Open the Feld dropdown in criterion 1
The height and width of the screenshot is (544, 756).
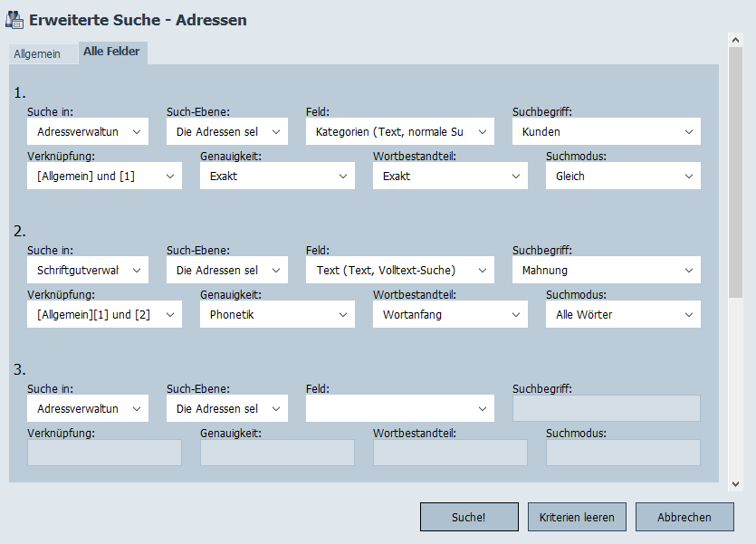[x=400, y=132]
